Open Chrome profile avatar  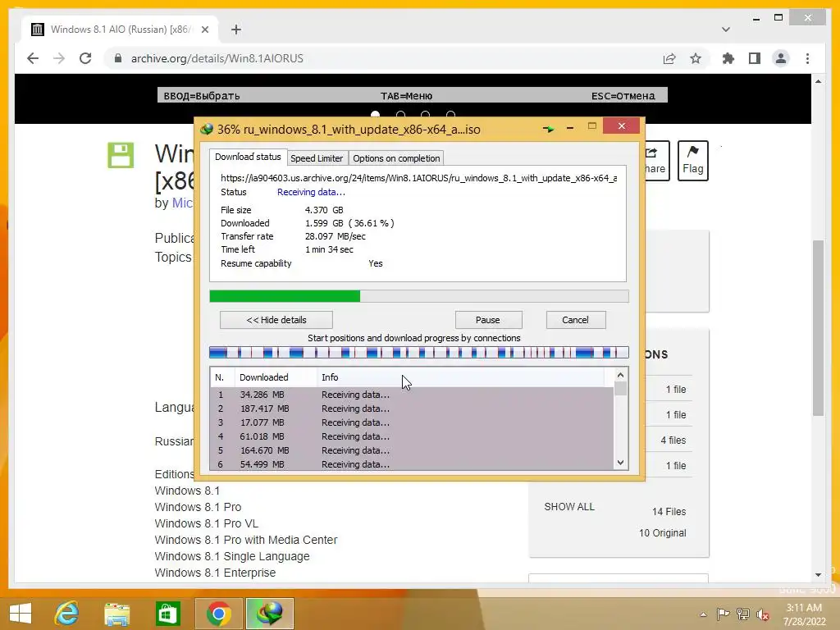781,58
